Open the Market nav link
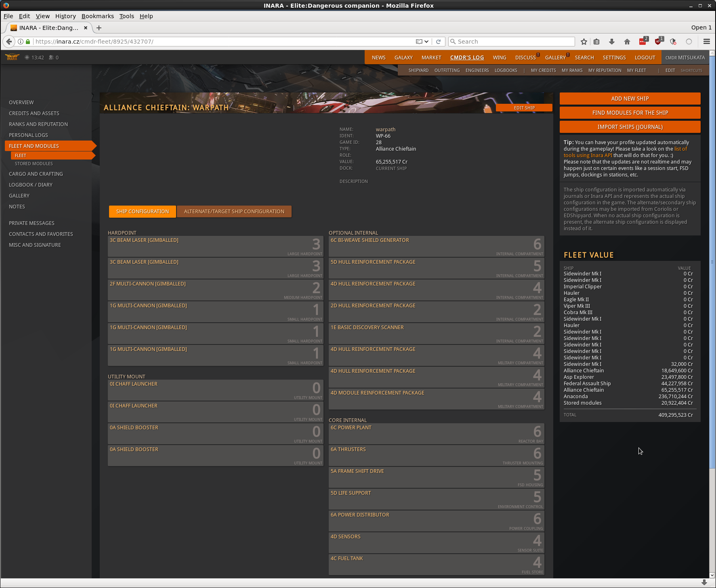This screenshot has height=588, width=716. pyautogui.click(x=431, y=57)
